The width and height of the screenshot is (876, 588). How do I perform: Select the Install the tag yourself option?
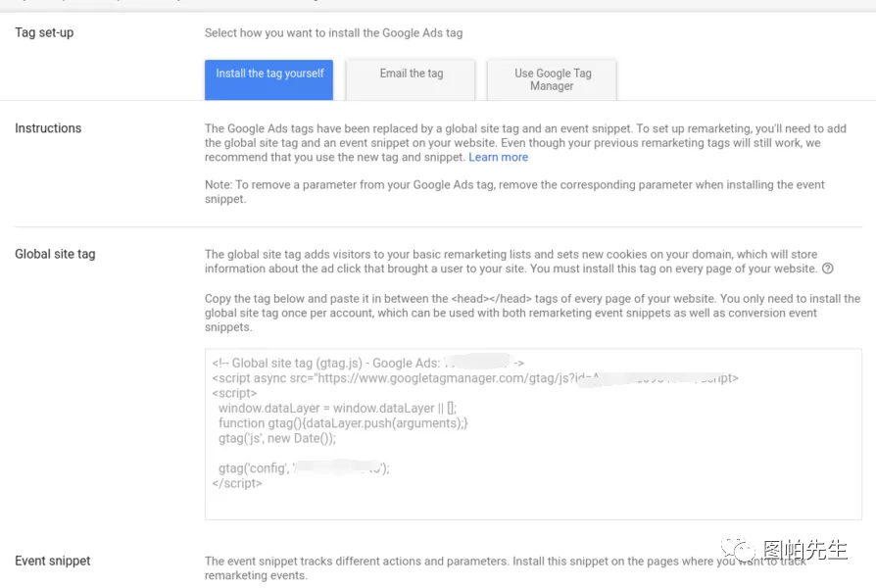269,79
